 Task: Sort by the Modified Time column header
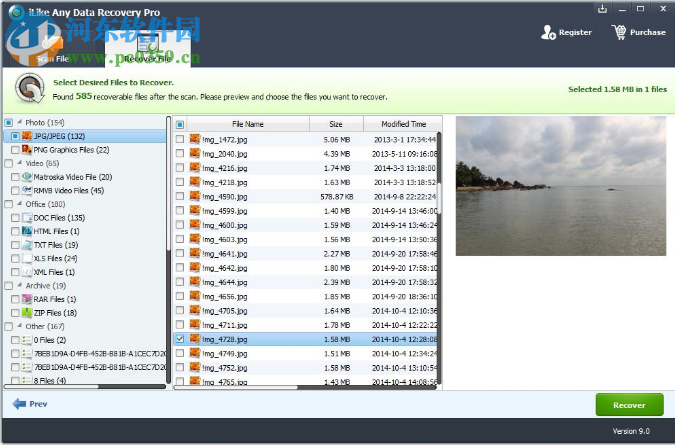(403, 124)
